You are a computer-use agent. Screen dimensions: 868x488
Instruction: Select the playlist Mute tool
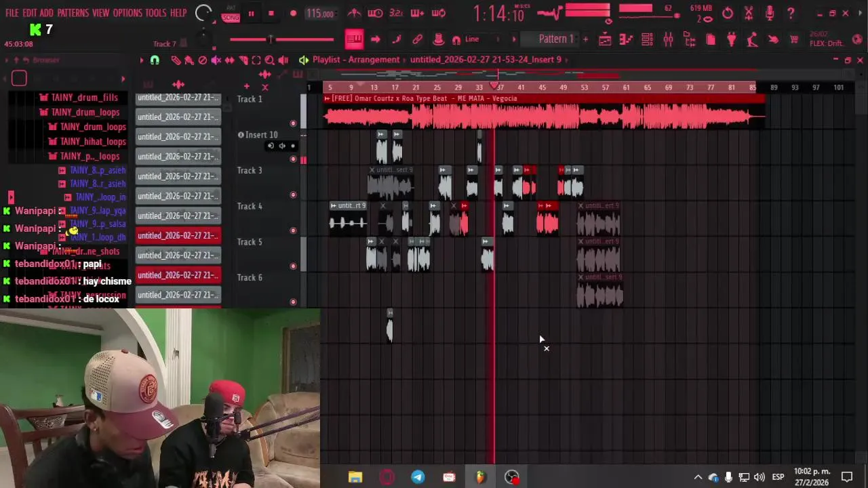(x=216, y=60)
